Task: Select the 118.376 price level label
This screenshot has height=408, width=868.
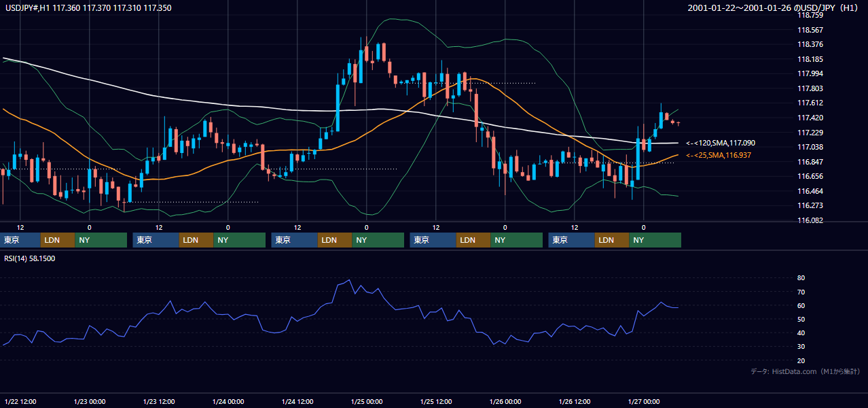Action: 809,44
